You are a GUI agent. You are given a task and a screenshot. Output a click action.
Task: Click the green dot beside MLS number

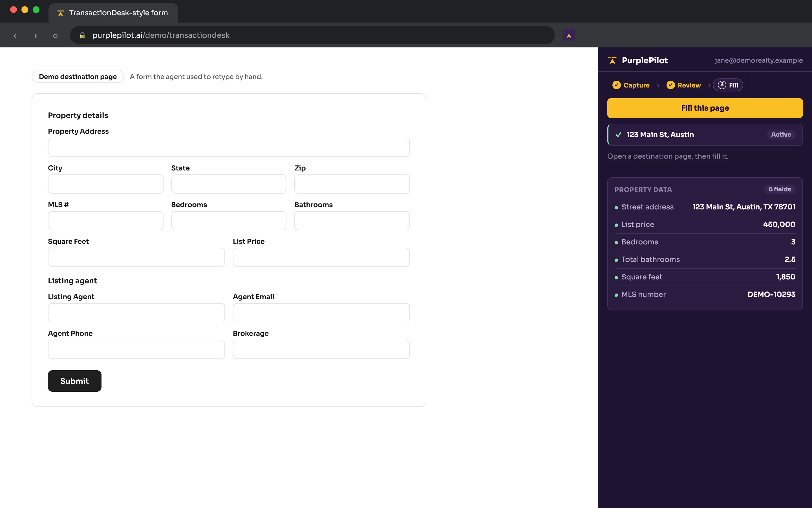616,295
